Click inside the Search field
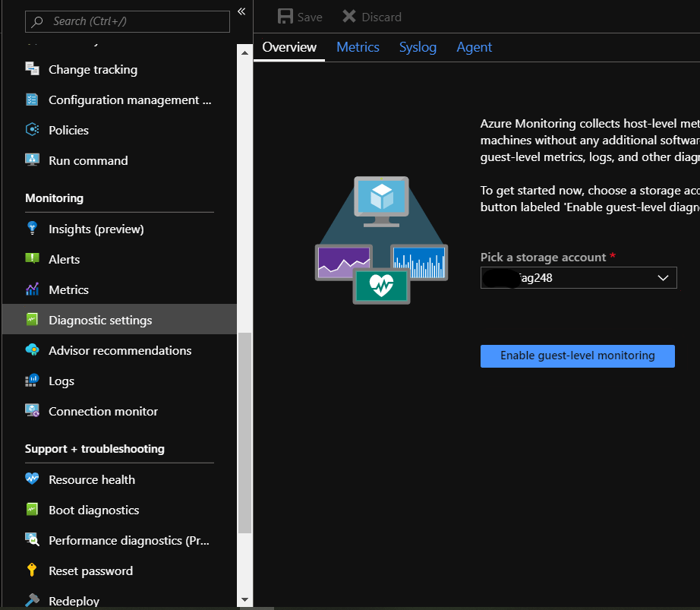 [x=127, y=21]
